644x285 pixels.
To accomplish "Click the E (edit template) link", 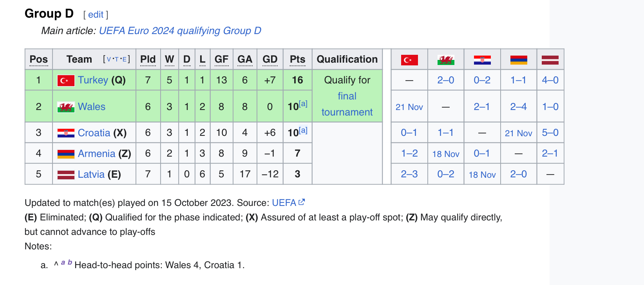I will click(124, 60).
